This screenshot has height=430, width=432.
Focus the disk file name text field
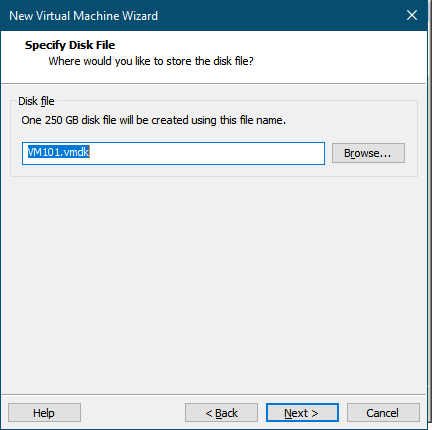pyautogui.click(x=173, y=153)
